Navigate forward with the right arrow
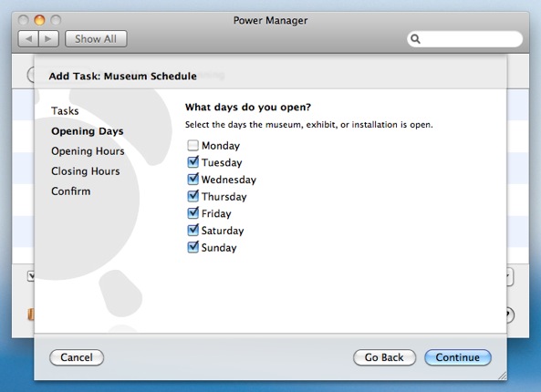 pyautogui.click(x=48, y=39)
